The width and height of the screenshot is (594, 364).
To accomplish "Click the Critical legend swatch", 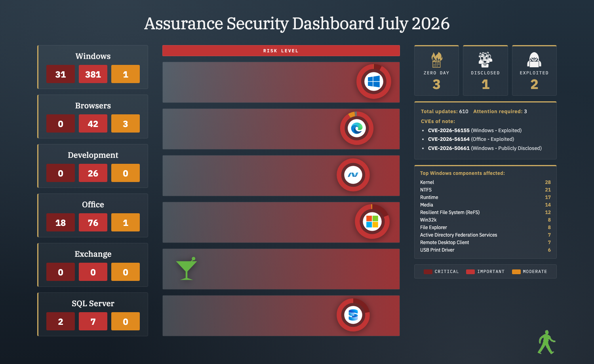I will [428, 272].
